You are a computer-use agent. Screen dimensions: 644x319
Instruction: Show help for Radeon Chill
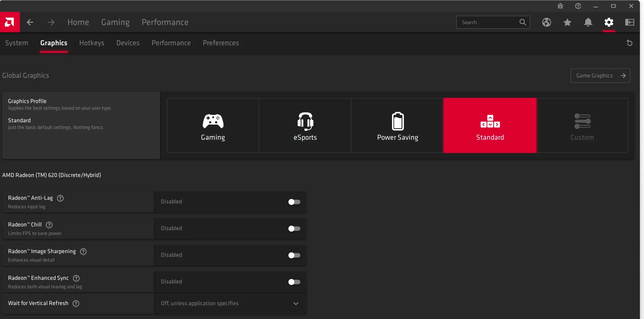point(49,225)
